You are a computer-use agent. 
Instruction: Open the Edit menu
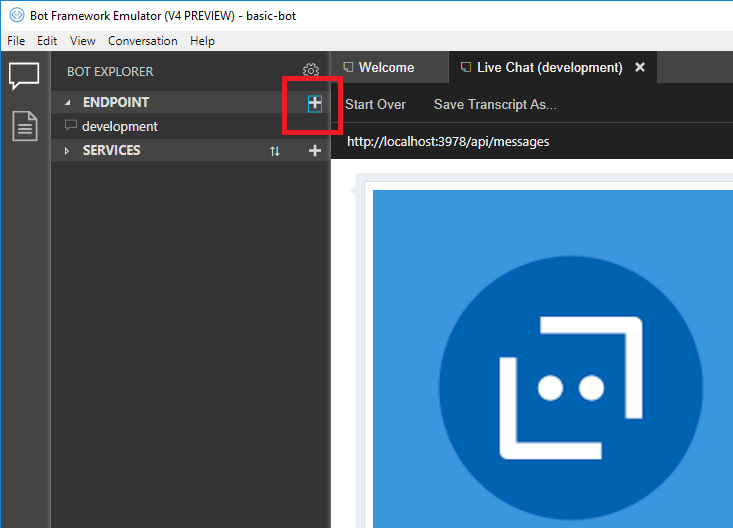pyautogui.click(x=47, y=41)
